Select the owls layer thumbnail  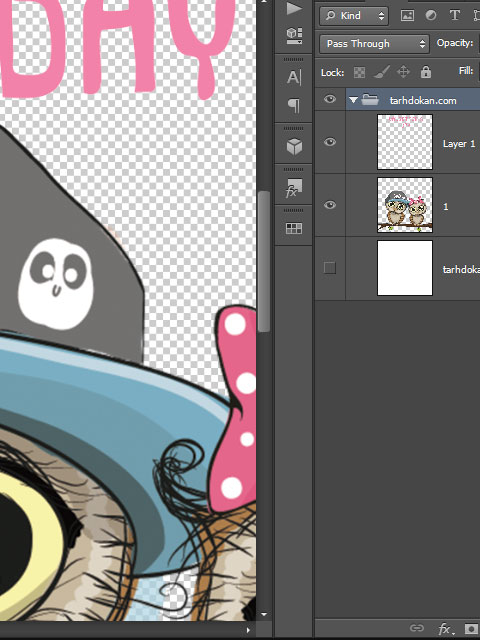click(405, 205)
